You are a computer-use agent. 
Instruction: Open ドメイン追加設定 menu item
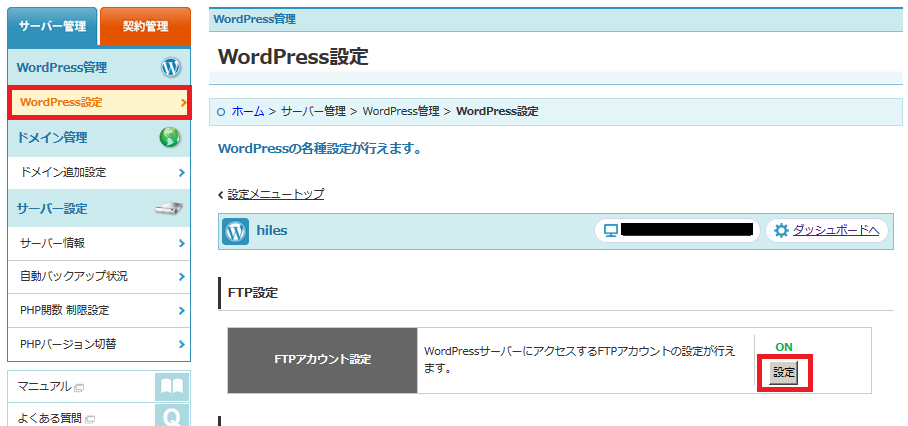point(99,172)
